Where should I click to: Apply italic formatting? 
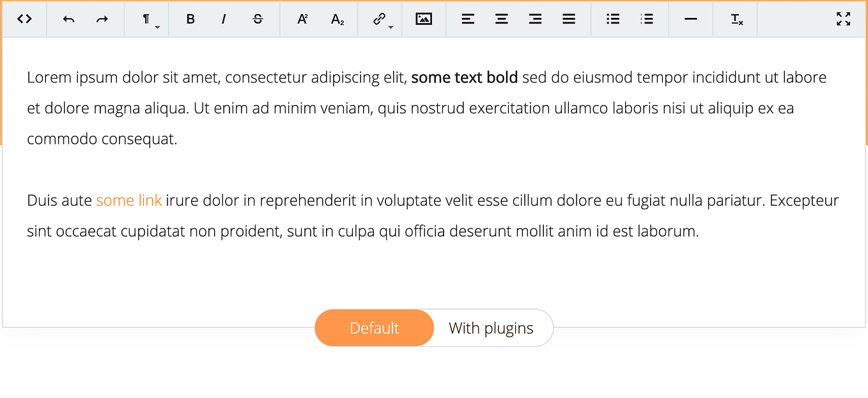click(x=224, y=19)
